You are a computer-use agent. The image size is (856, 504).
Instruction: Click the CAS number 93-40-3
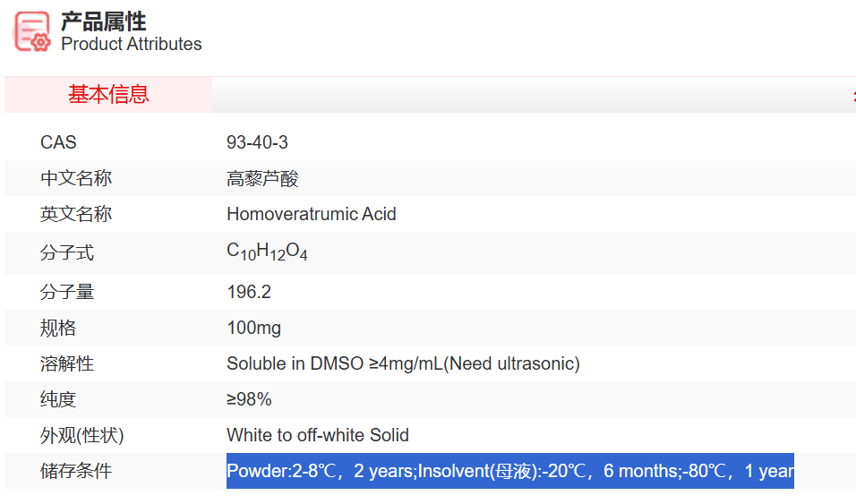click(x=257, y=142)
